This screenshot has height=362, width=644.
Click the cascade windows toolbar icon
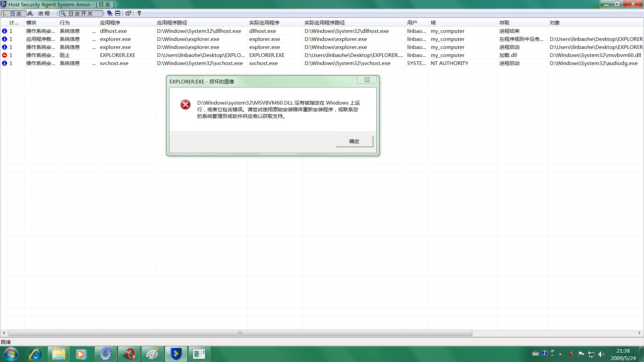point(110,13)
